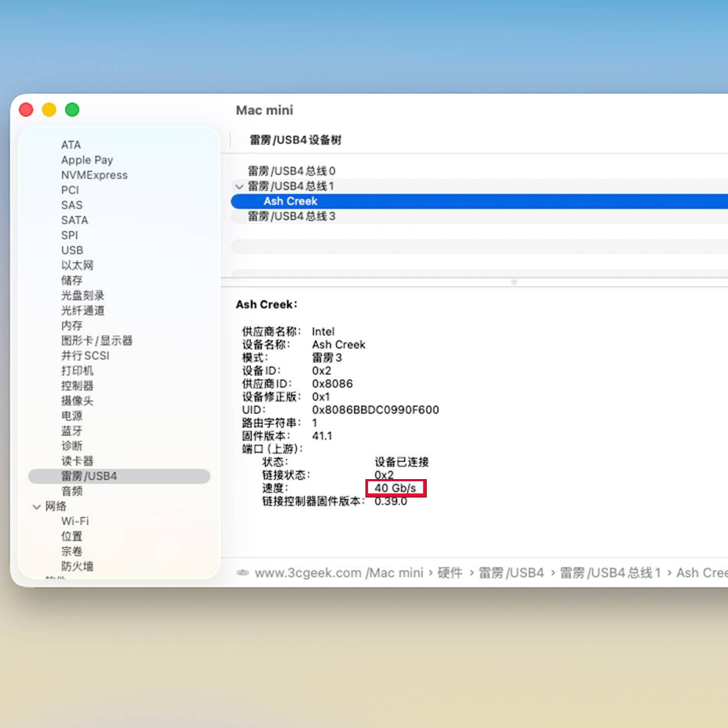Click the 设备已连接 status value

pos(401,462)
